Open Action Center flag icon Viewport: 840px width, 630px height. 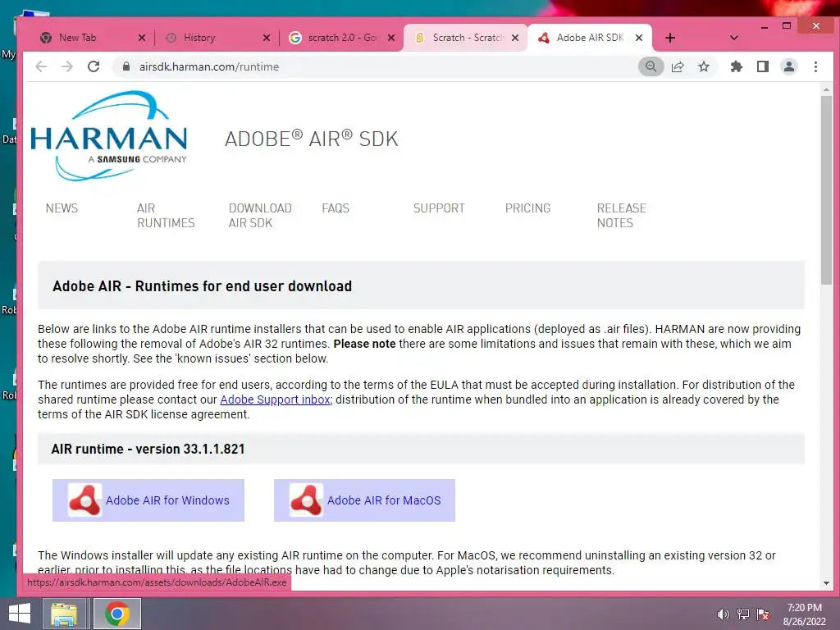(763, 614)
